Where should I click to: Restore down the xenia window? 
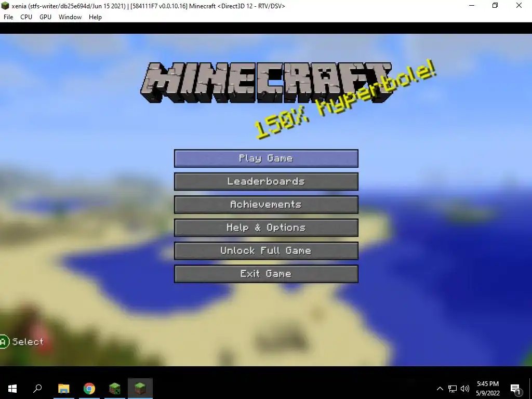point(495,5)
